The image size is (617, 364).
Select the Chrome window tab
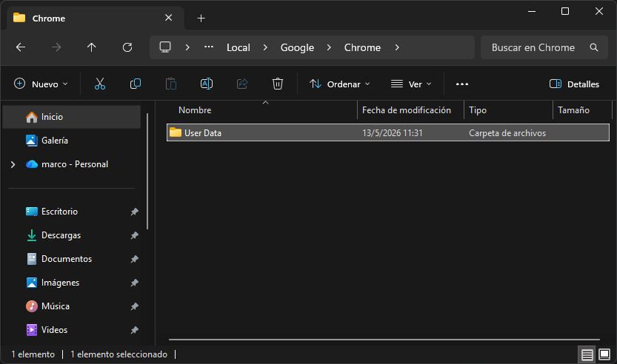point(96,18)
